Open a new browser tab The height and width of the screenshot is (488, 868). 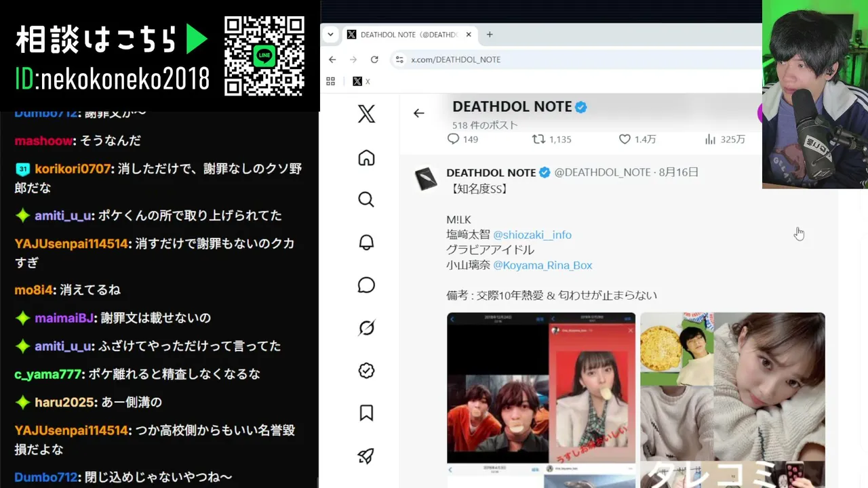490,35
